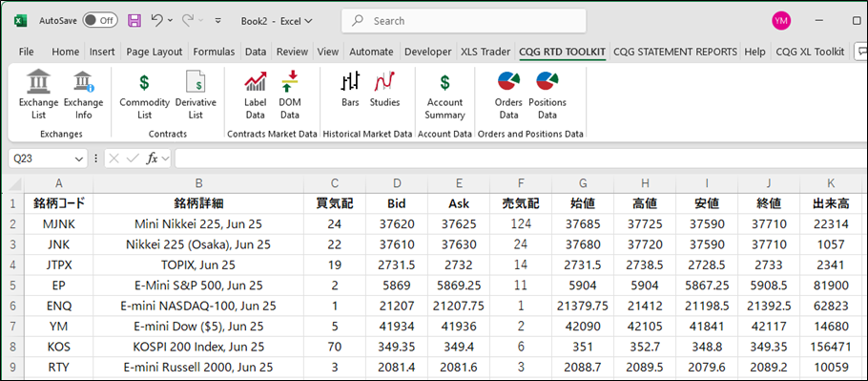This screenshot has height=381, width=868.
Task: Open the YM user account avatar
Action: 781,21
